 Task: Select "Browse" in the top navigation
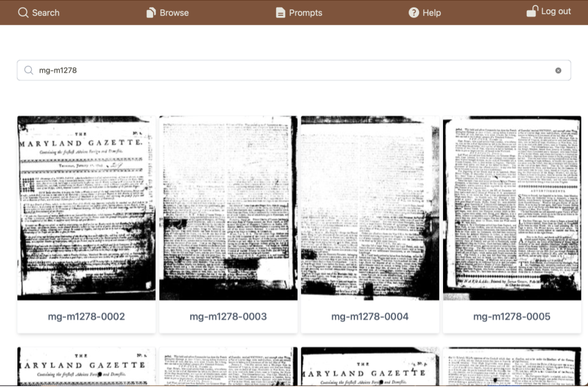pyautogui.click(x=174, y=12)
